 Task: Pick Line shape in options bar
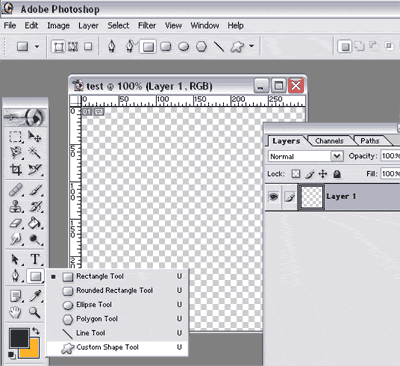click(219, 46)
